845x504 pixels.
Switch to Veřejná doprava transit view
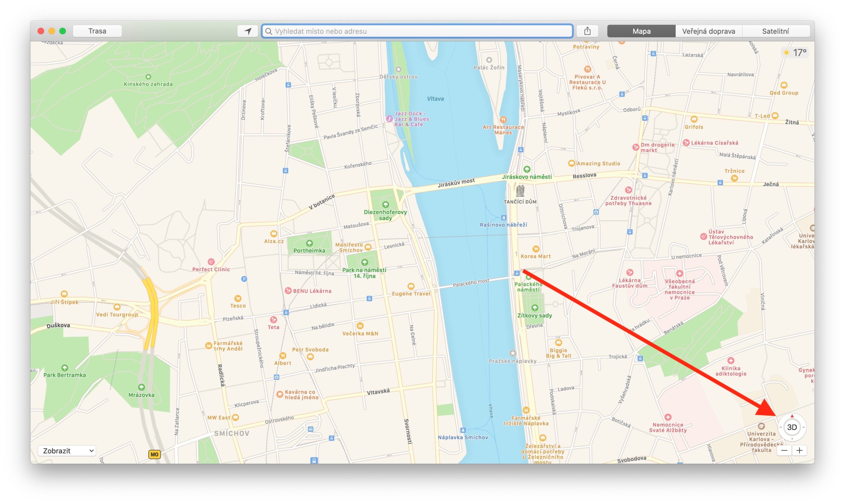708,31
